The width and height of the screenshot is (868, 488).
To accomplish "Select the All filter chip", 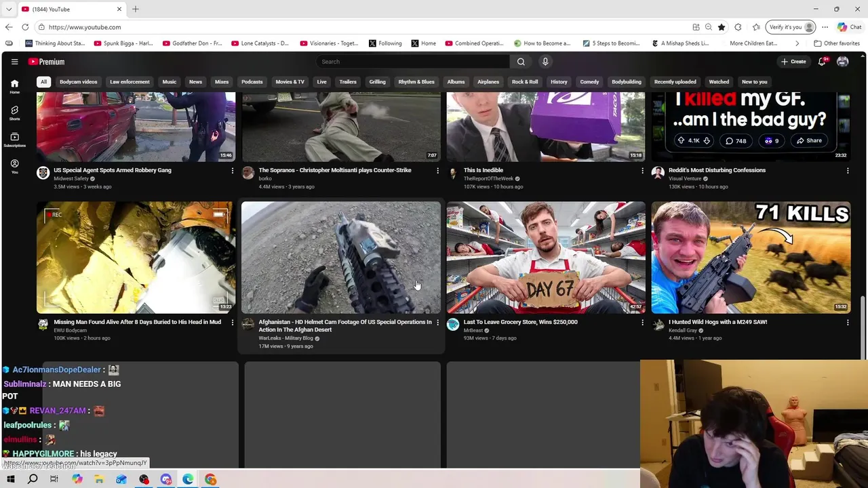I will point(43,82).
